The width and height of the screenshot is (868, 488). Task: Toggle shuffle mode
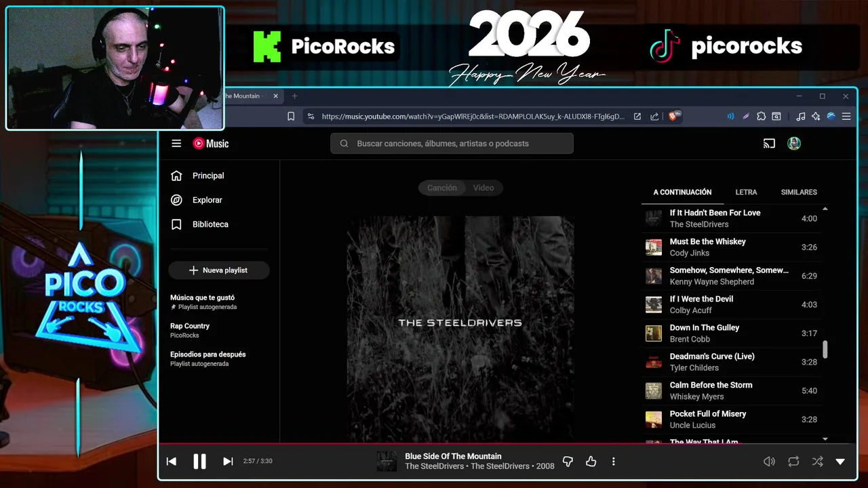(817, 462)
